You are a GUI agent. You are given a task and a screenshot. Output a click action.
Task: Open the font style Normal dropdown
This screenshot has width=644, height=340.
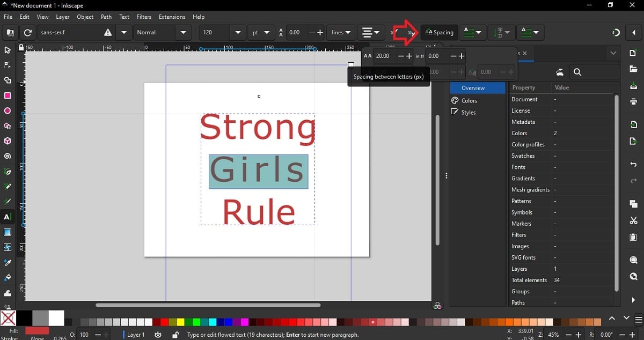point(183,32)
